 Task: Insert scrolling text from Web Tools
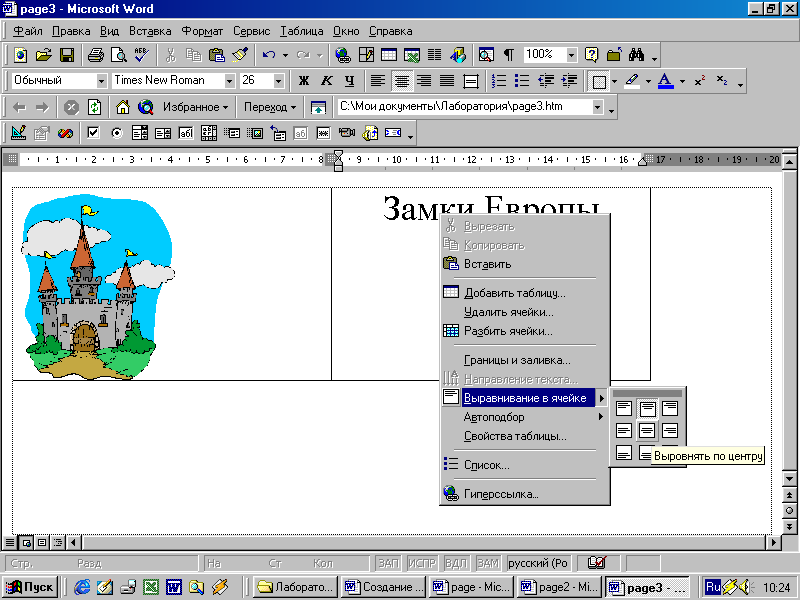(x=393, y=134)
